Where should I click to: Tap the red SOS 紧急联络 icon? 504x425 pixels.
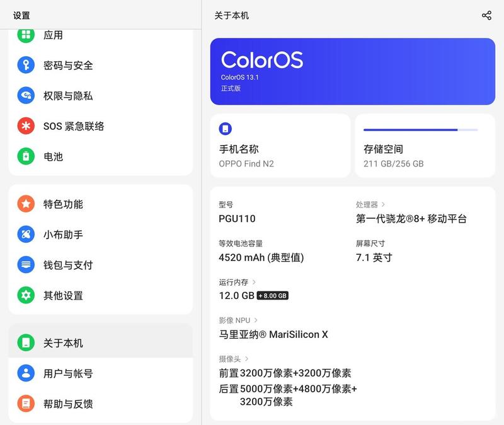pyautogui.click(x=26, y=125)
